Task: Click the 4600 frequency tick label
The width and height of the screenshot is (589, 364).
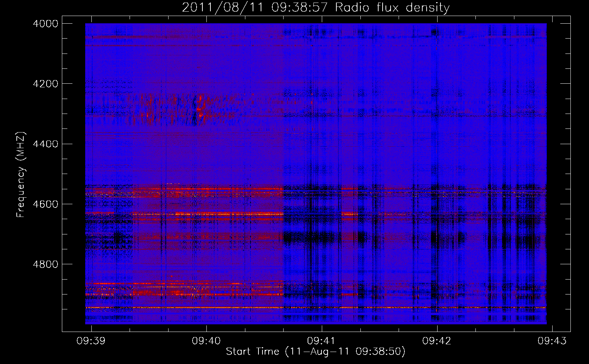Action: (46, 204)
